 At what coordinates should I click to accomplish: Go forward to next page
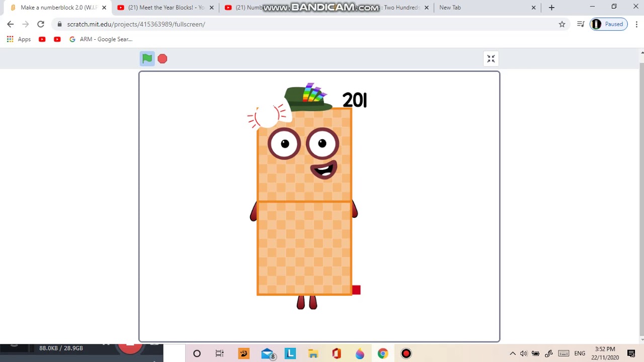tap(26, 24)
